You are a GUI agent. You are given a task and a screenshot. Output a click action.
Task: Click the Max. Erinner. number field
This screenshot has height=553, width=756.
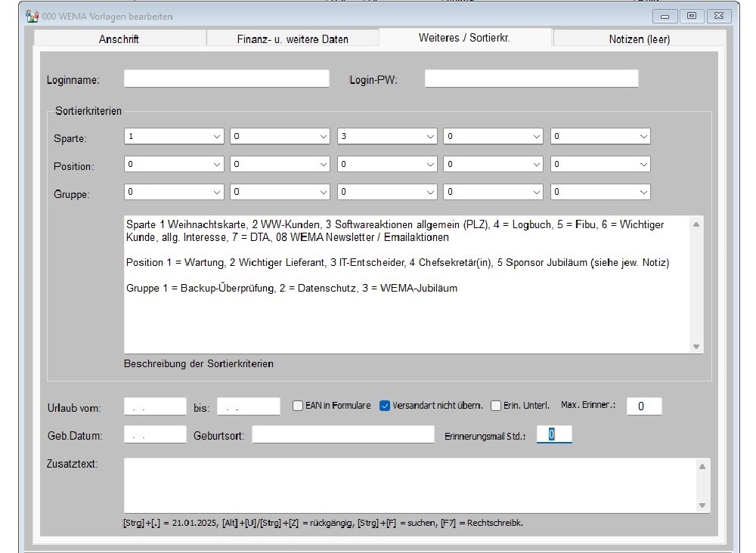(x=644, y=406)
